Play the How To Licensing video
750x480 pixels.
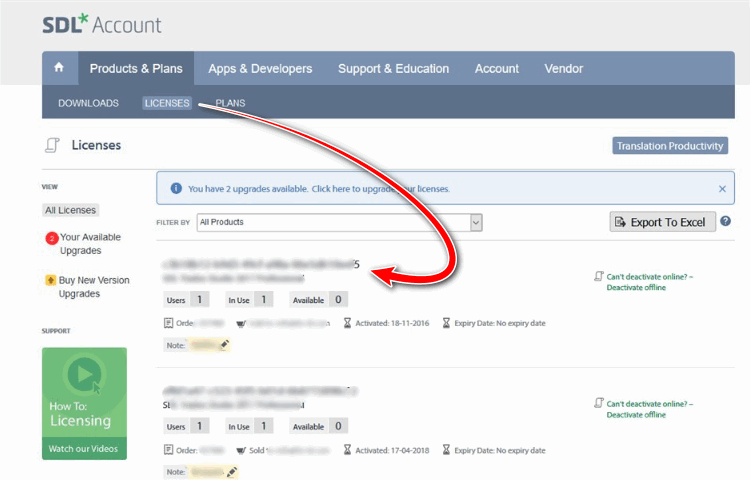coord(85,374)
